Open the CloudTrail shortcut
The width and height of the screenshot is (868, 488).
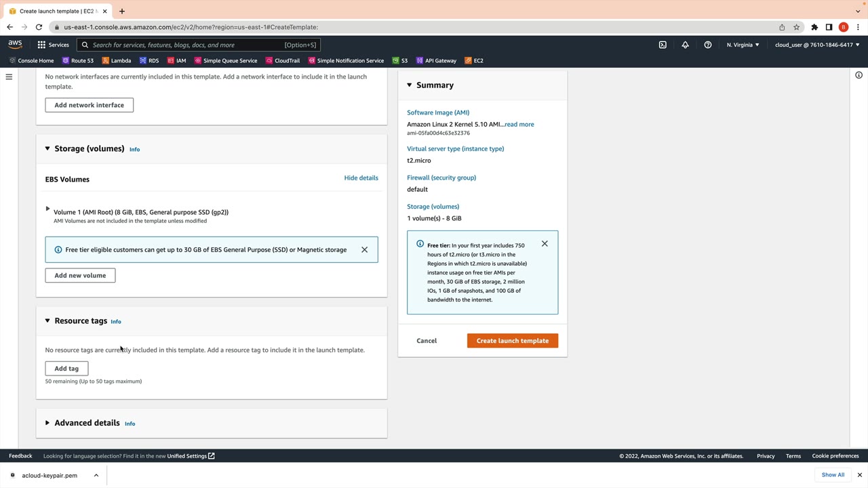[283, 60]
